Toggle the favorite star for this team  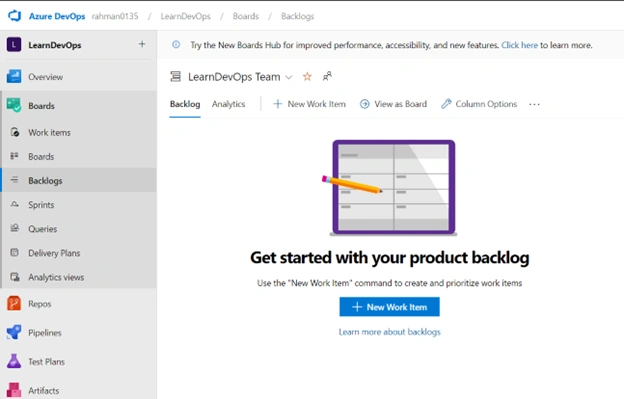tap(307, 76)
